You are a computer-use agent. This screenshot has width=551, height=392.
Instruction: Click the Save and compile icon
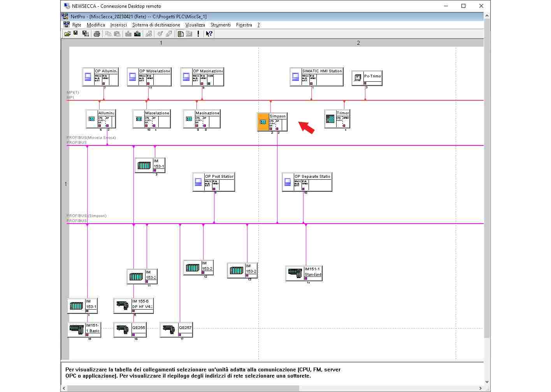[x=86, y=34]
